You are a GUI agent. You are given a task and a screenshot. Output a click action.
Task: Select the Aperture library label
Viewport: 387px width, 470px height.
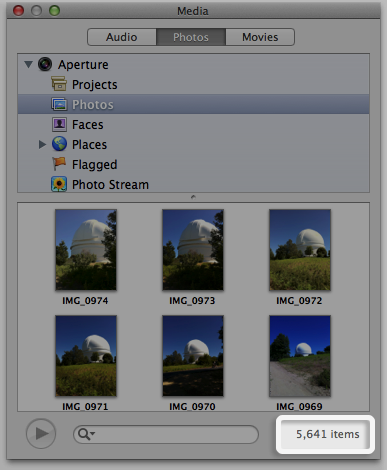(x=83, y=65)
